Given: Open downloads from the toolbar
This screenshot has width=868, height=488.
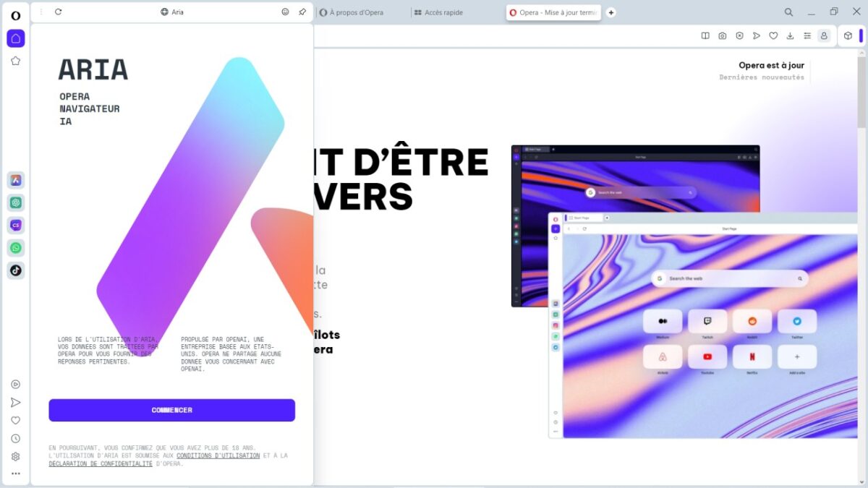Looking at the screenshot, I should click(790, 35).
